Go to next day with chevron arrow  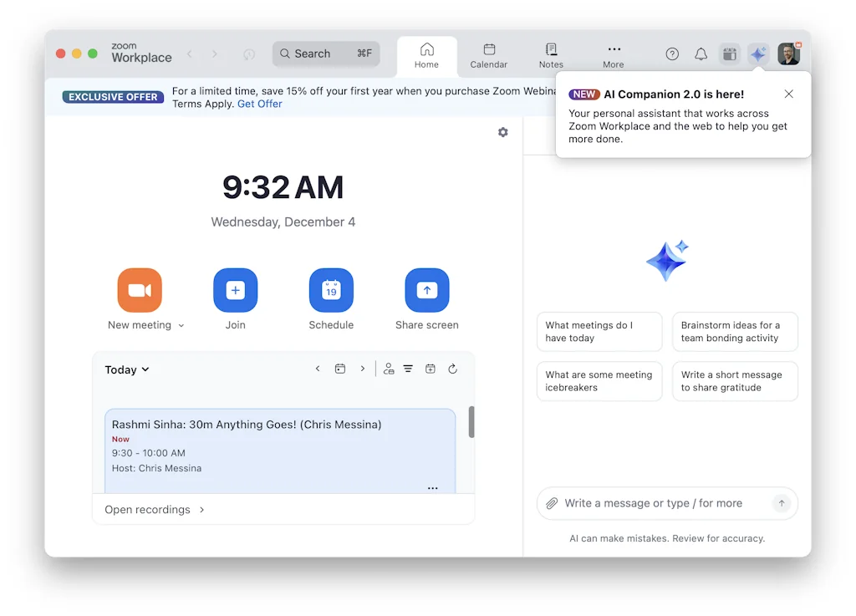pos(362,368)
